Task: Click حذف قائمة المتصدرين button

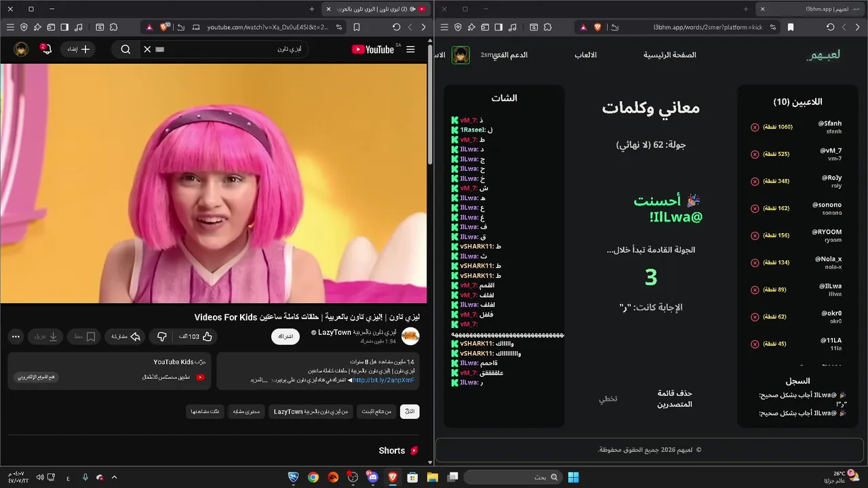Action: (675, 399)
